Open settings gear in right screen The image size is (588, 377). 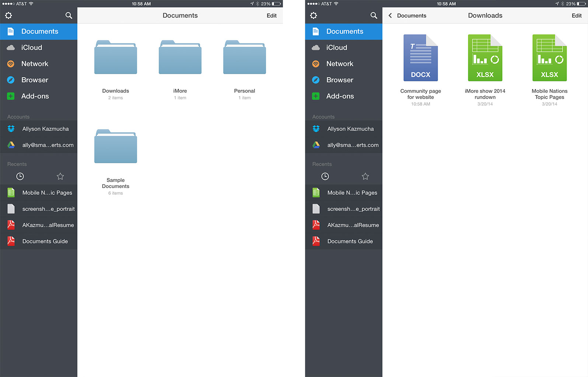click(314, 15)
